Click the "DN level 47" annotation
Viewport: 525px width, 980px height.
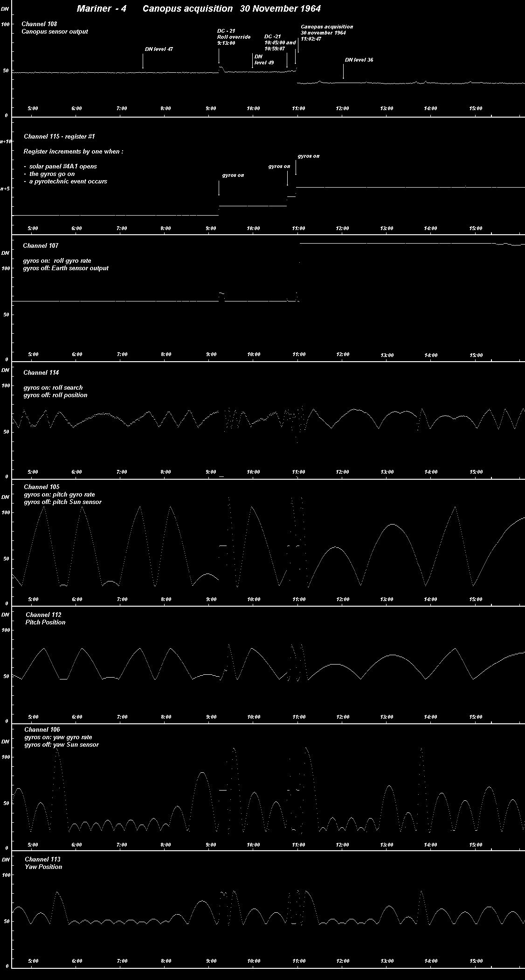[x=159, y=49]
